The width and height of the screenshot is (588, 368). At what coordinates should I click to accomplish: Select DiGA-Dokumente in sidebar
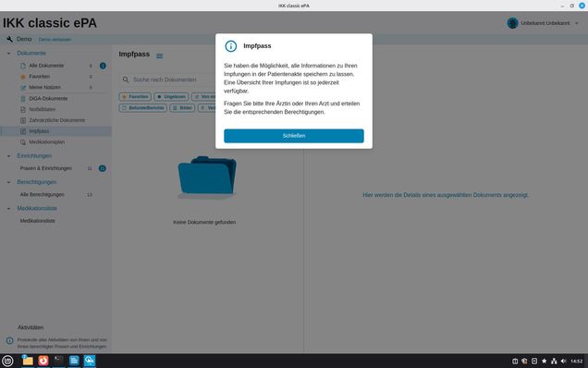[48, 99]
